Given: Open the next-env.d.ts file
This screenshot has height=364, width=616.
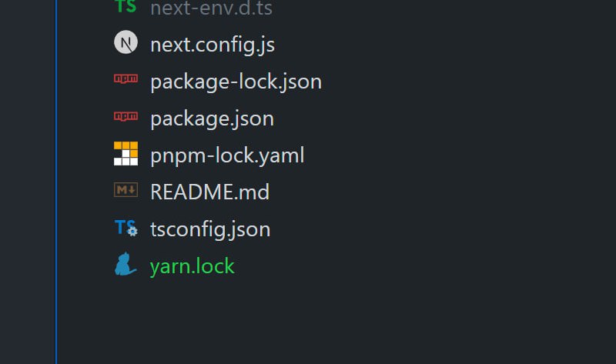Looking at the screenshot, I should pyautogui.click(x=210, y=8).
